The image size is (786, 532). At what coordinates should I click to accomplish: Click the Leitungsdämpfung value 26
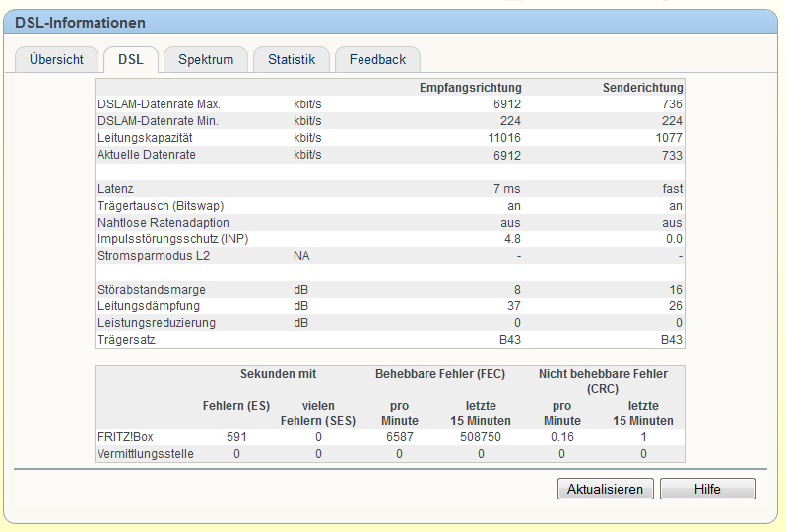pos(676,305)
